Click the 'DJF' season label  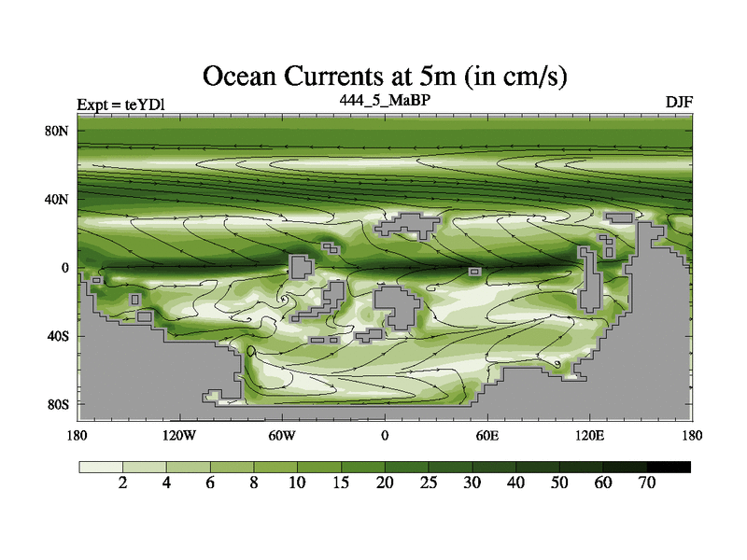(x=678, y=102)
